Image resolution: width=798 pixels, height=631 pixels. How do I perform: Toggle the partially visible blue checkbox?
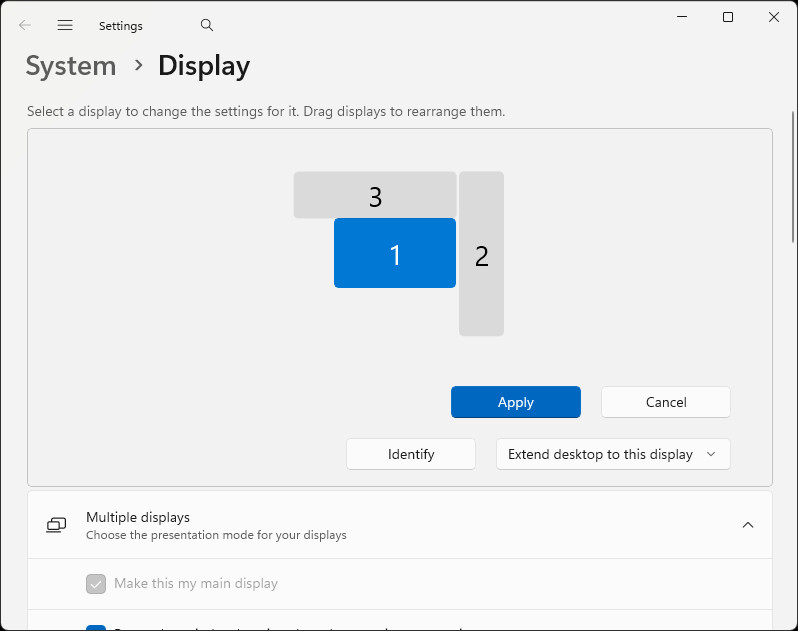point(96,627)
